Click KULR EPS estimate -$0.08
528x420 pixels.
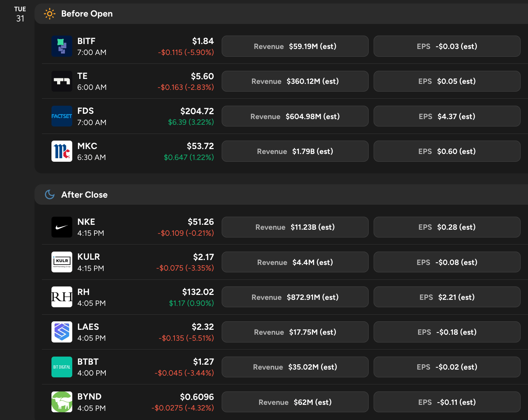(x=447, y=262)
